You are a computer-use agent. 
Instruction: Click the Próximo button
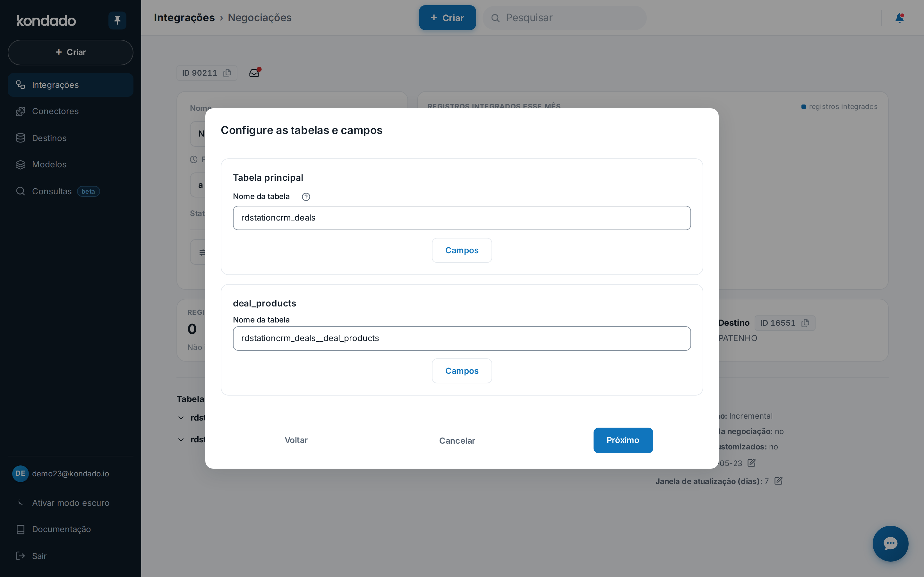point(623,440)
